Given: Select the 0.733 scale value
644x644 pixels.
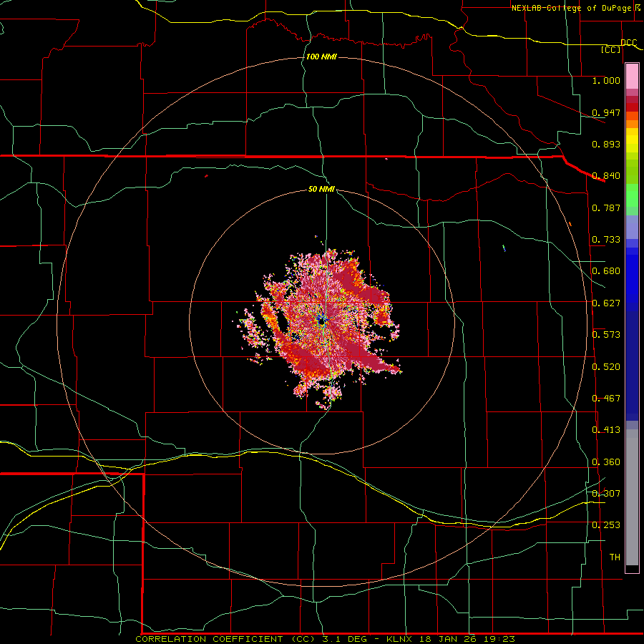Looking at the screenshot, I should pos(606,240).
